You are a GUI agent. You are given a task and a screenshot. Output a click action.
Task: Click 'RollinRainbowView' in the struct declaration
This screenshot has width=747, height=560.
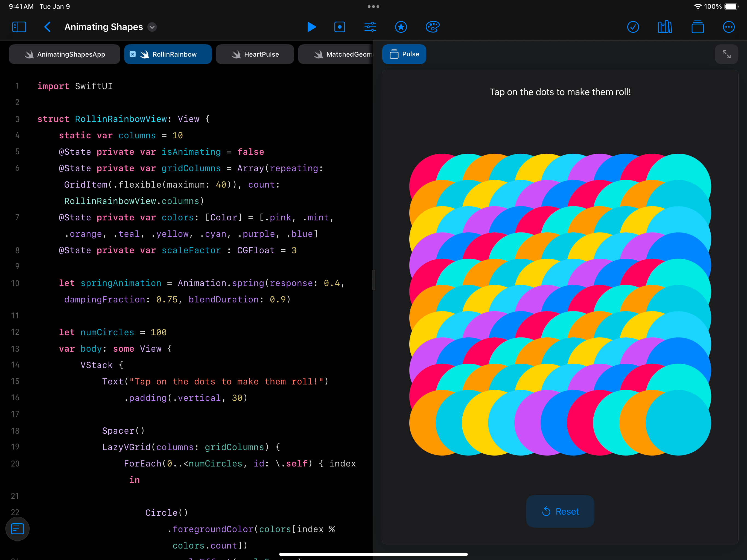click(x=121, y=119)
